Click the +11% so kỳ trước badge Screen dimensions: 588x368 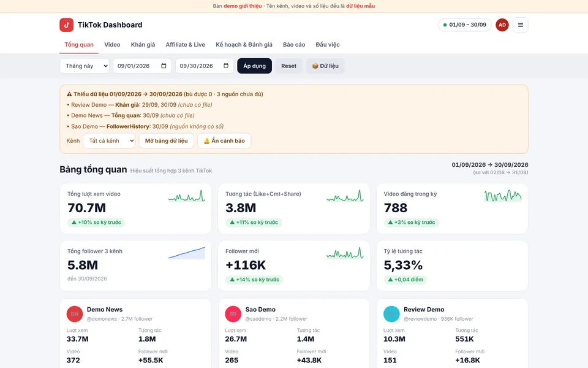pyautogui.click(x=254, y=222)
